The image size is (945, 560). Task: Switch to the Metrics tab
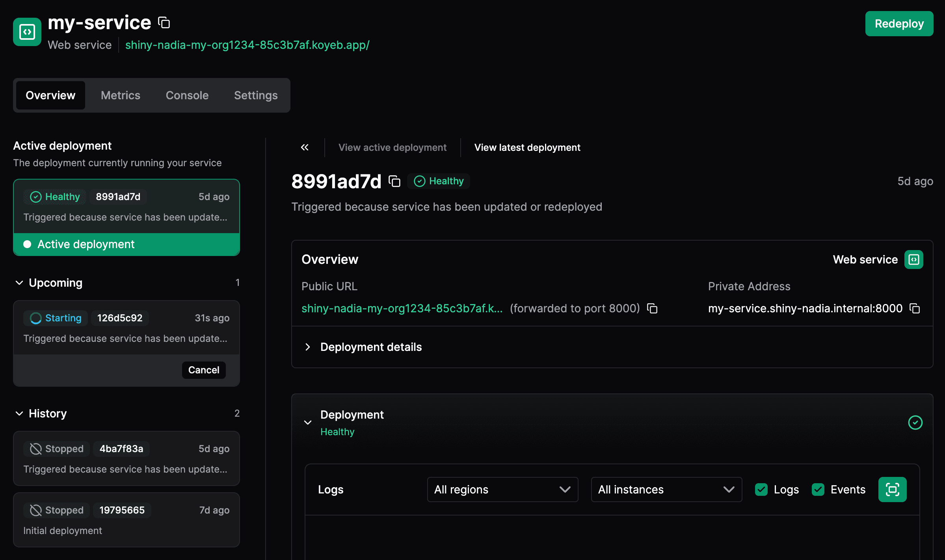(x=121, y=95)
